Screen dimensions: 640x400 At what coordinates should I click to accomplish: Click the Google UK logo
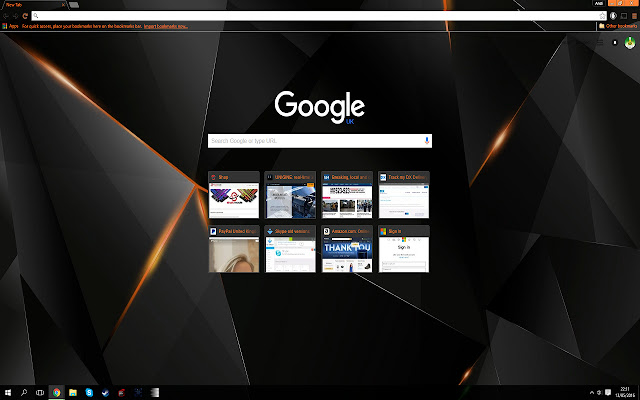tap(320, 107)
